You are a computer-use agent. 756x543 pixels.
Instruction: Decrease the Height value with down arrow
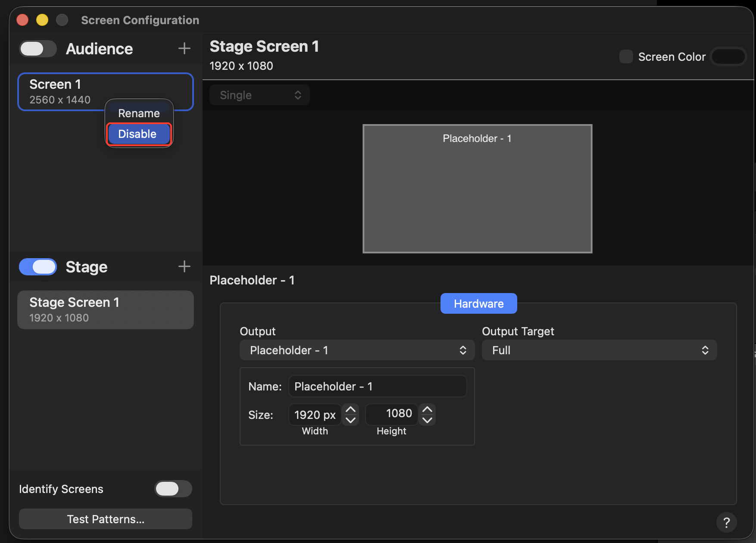tap(427, 420)
